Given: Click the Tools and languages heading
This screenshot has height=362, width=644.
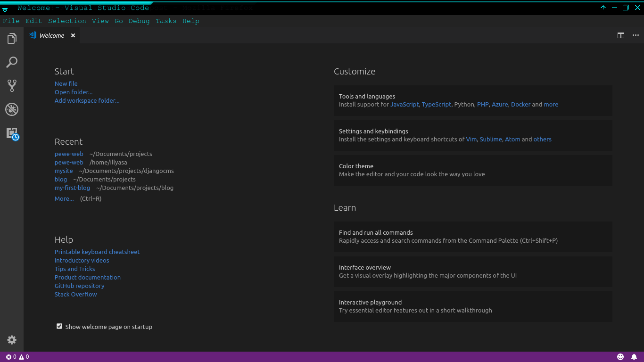Looking at the screenshot, I should coord(367,96).
